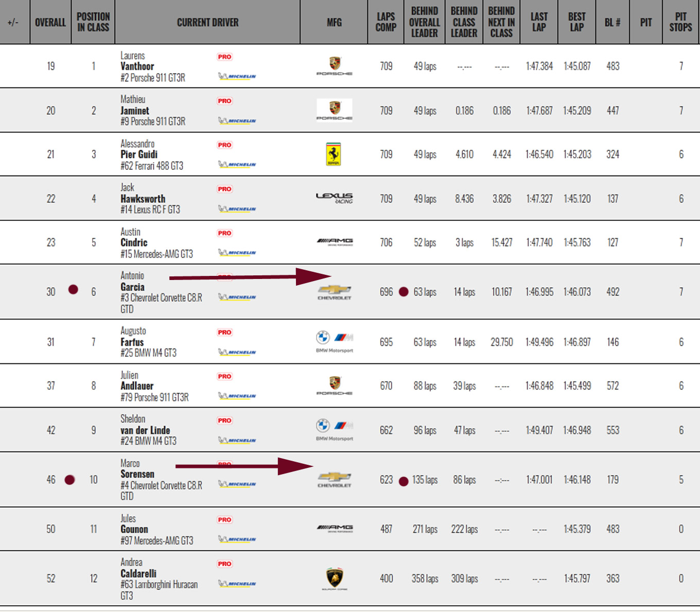Click BMW Motorsport logo in Farfus row

pyautogui.click(x=335, y=341)
